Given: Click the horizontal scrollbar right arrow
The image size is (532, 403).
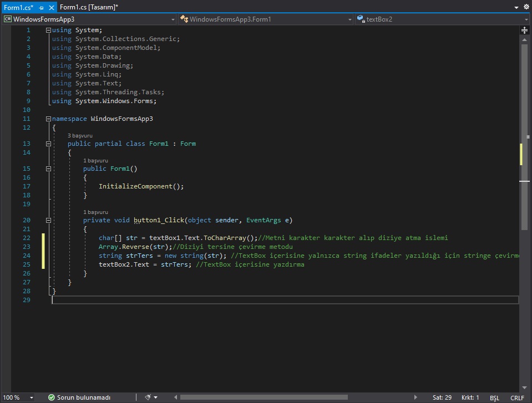Looking at the screenshot, I should [x=416, y=397].
